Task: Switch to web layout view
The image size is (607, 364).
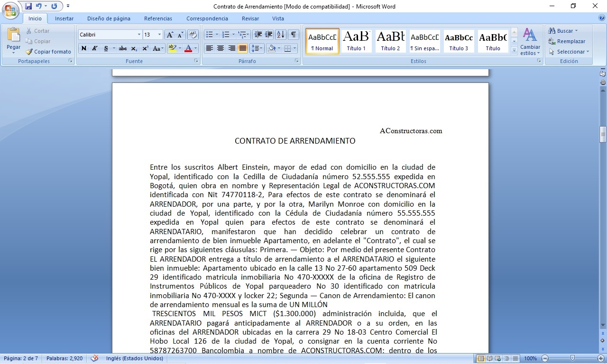Action: (498, 358)
